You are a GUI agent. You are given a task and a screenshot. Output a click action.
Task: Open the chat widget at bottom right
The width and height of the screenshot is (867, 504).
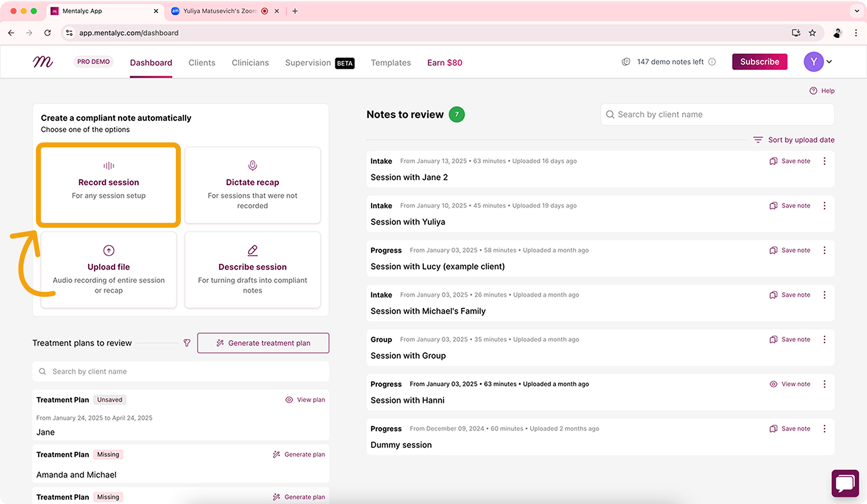tap(845, 483)
